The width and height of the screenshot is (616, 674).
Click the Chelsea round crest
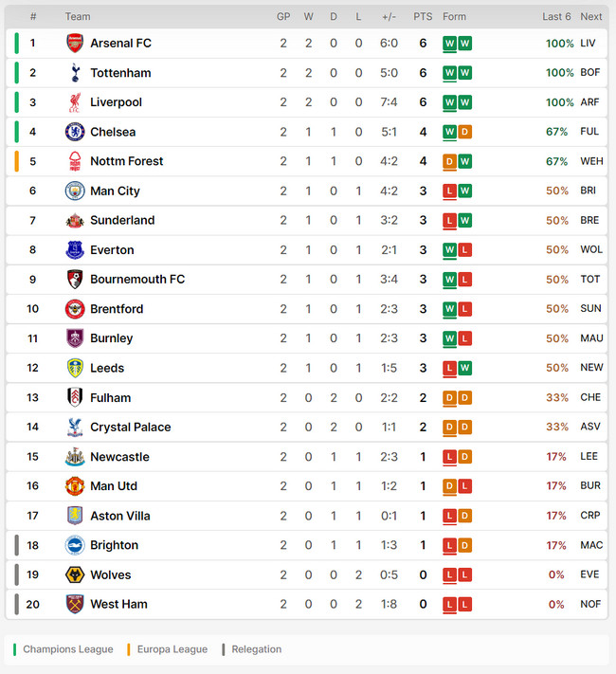coord(75,132)
